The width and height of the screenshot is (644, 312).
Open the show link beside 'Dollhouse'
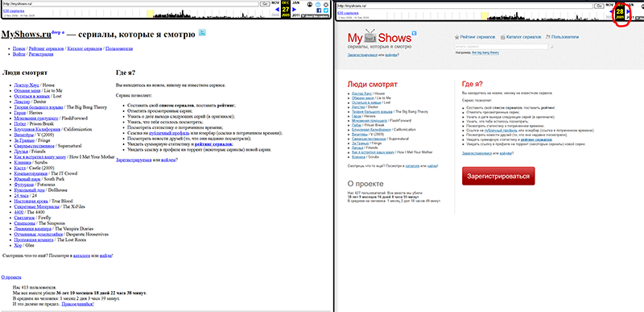click(29, 190)
